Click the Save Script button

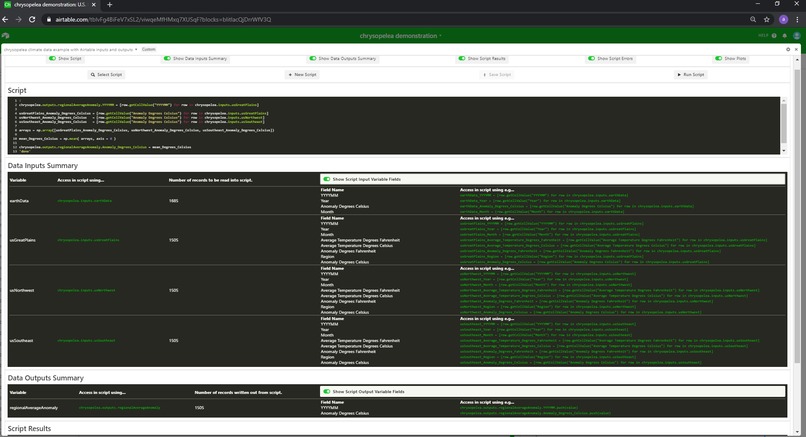pos(497,75)
